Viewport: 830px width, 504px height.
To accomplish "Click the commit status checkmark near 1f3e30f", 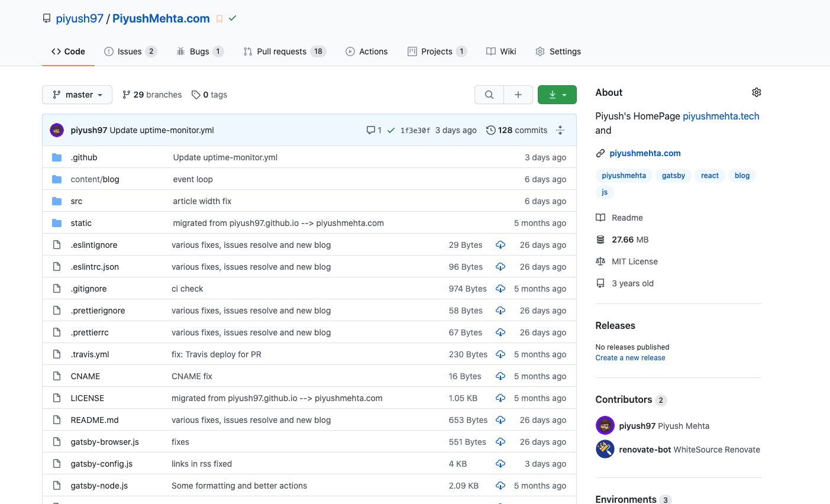I will 391,130.
